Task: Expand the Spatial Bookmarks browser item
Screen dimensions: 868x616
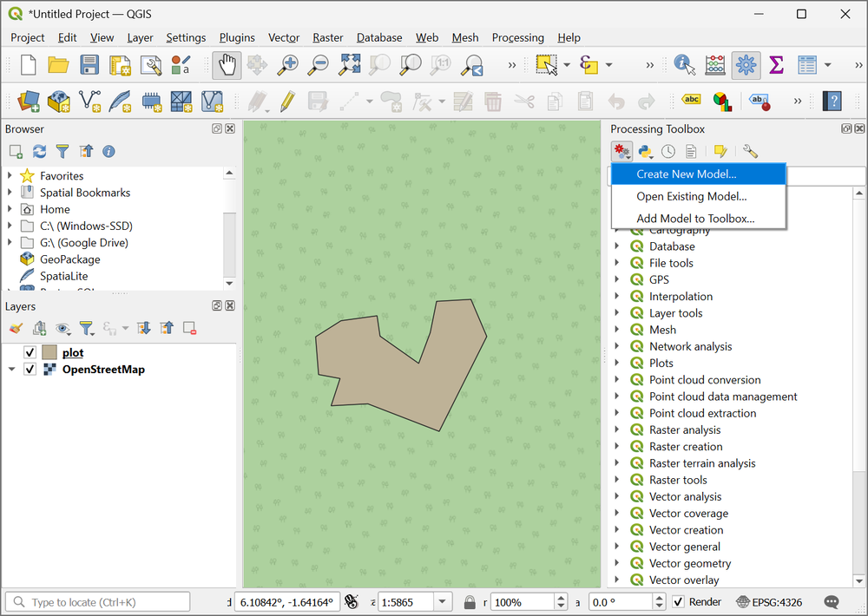Action: [x=10, y=192]
